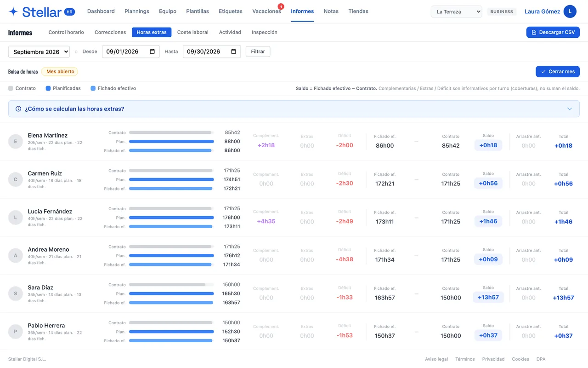Select Lucía Fernández's avatar circle
The height and width of the screenshot is (368, 588).
click(x=16, y=218)
